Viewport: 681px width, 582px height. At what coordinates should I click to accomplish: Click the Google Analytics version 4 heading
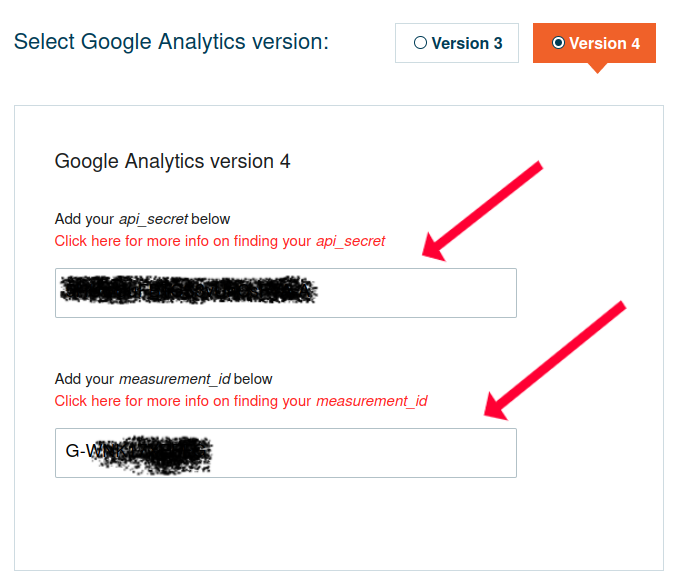[172, 162]
